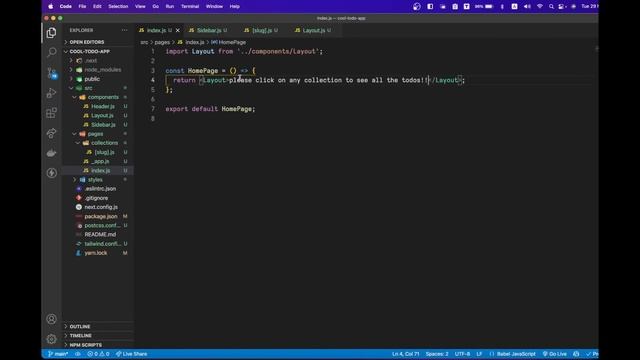
Task: Collapse the components folder
Action: (x=98, y=97)
